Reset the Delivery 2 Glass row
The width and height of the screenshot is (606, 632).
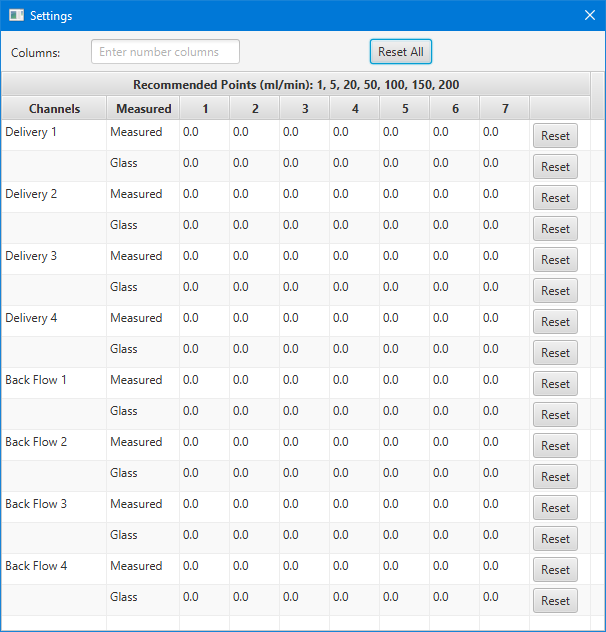pyautogui.click(x=555, y=229)
